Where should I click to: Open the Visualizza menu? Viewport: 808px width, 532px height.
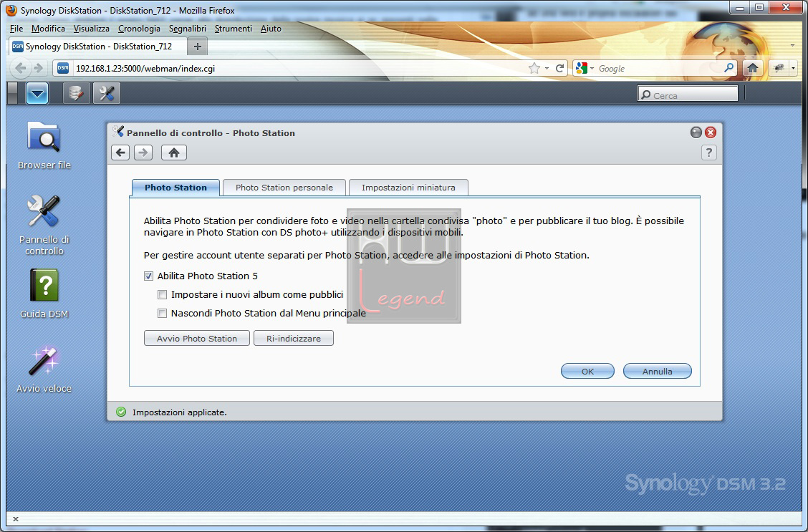(91, 29)
